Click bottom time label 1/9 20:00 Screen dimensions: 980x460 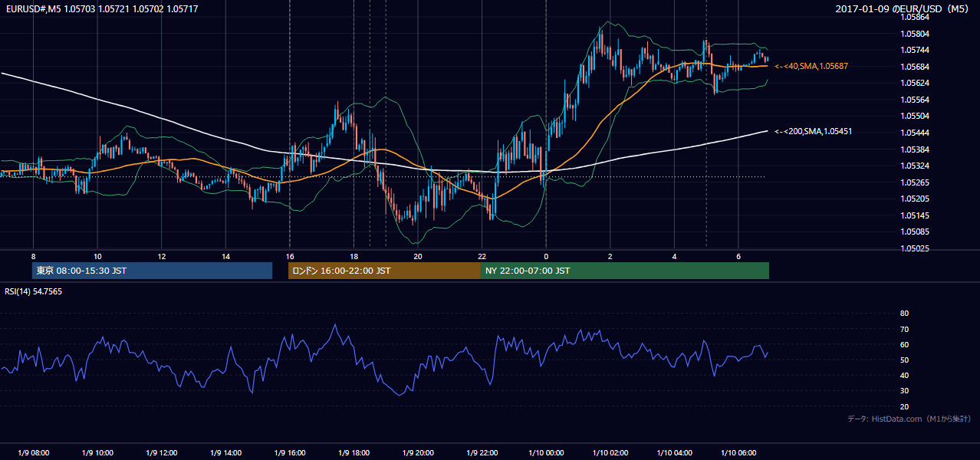[x=418, y=452]
